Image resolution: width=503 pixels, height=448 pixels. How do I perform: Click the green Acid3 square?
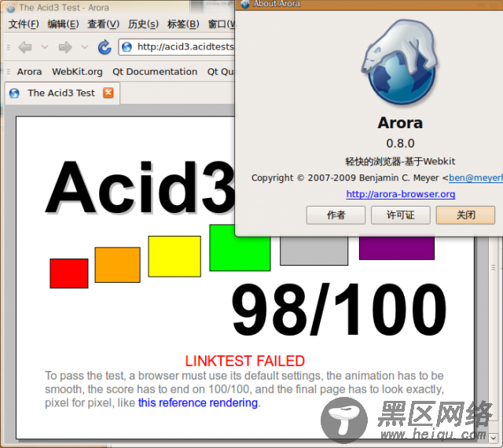pos(240,254)
